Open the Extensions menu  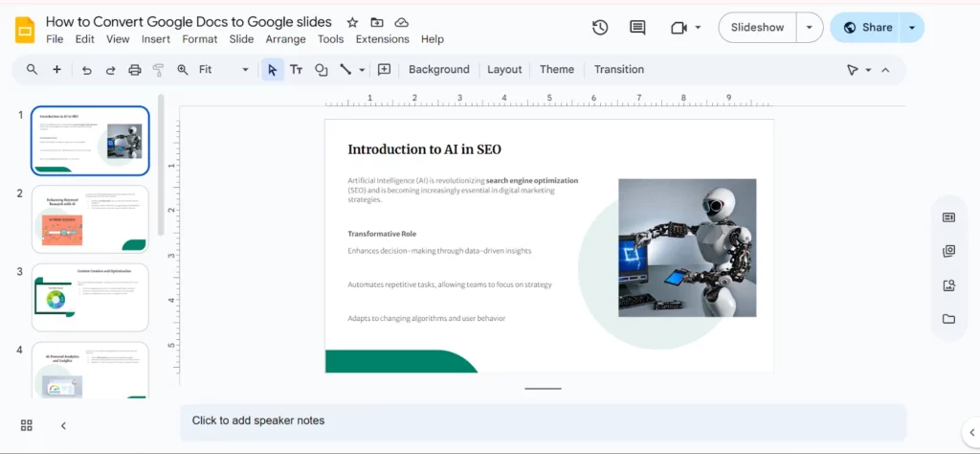pyautogui.click(x=382, y=39)
